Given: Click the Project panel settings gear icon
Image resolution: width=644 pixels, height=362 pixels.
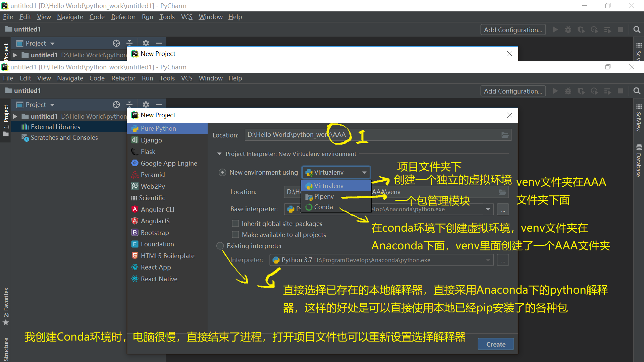Looking at the screenshot, I should point(146,105).
